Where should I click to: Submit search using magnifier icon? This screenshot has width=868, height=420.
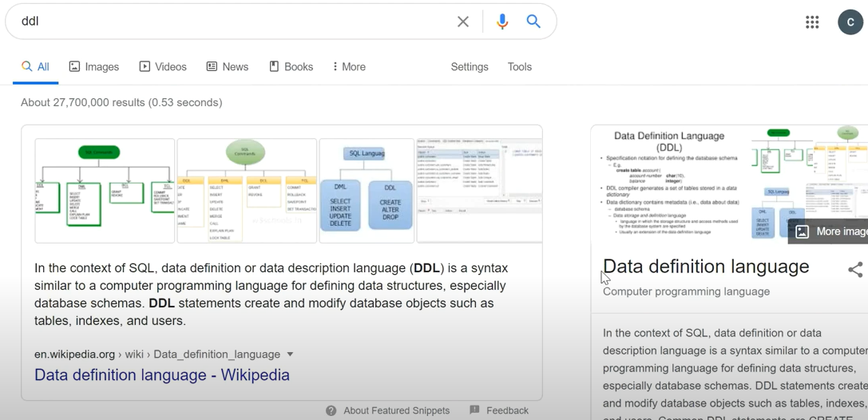click(533, 22)
